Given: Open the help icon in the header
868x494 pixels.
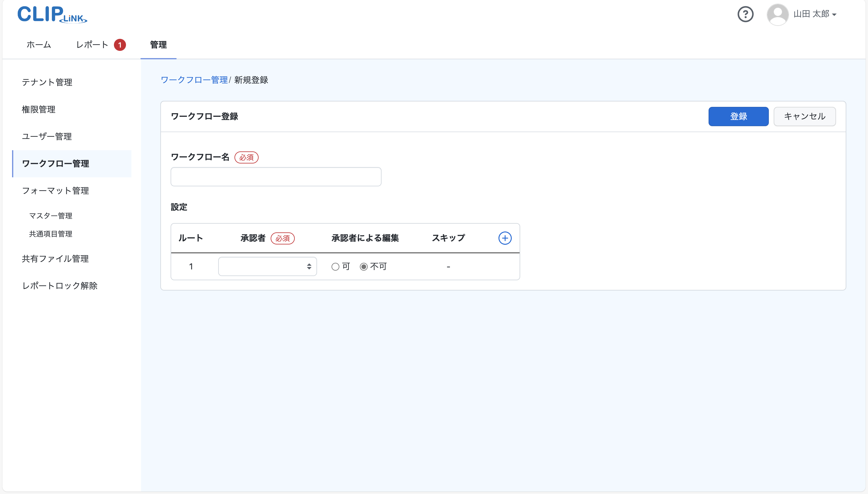Looking at the screenshot, I should click(745, 14).
